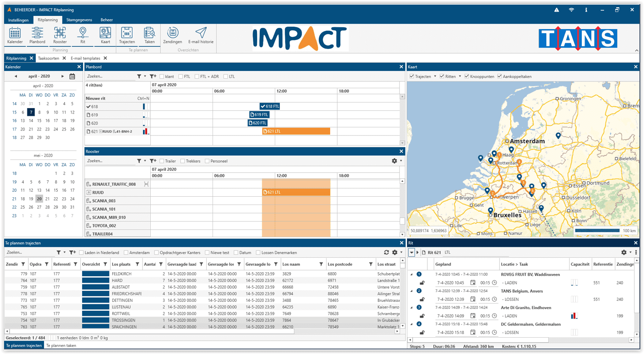Collapse stop 1 ROVEG FRUIT BV row
This screenshot has width=644, height=354.
pyautogui.click(x=411, y=274)
